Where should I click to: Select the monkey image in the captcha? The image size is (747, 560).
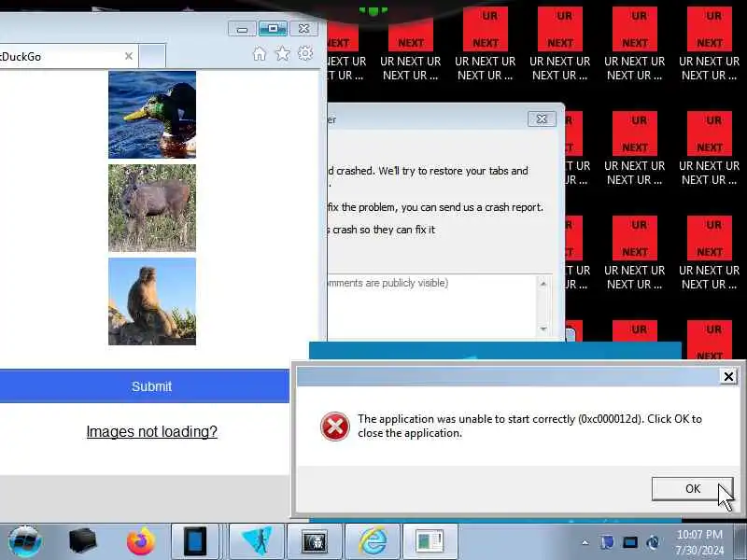click(x=152, y=301)
